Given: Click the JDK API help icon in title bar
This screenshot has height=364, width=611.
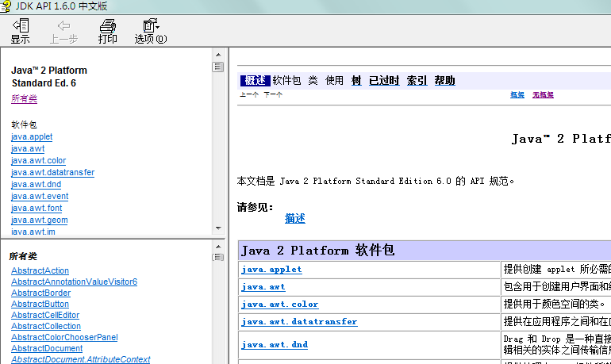Looking at the screenshot, I should point(6,6).
